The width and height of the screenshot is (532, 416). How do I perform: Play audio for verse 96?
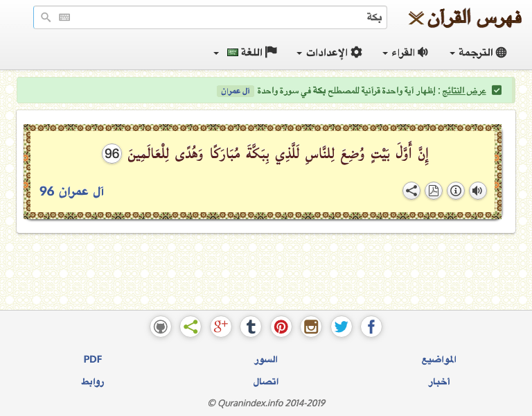(478, 191)
